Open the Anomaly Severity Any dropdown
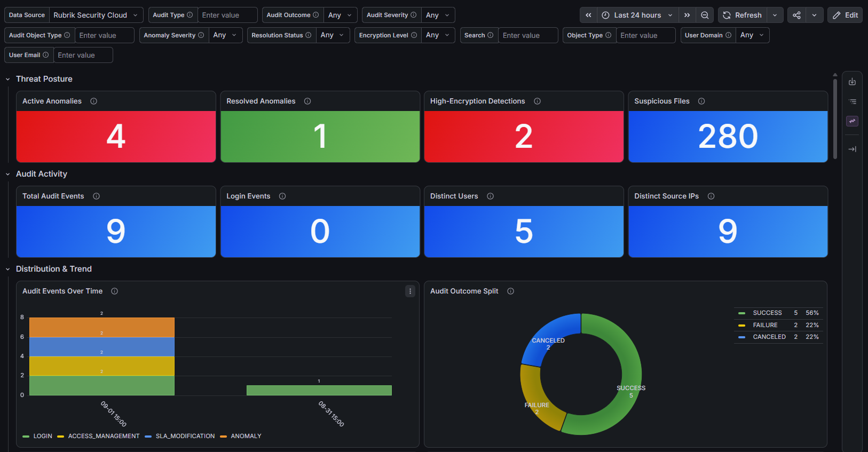Screen dimensions: 868x452 click(225, 35)
